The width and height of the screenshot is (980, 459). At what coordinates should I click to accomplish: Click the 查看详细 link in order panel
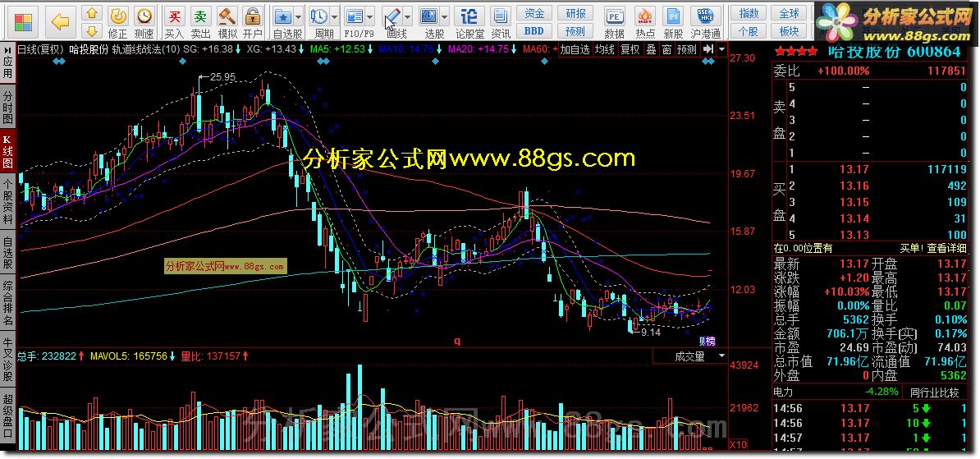947,248
